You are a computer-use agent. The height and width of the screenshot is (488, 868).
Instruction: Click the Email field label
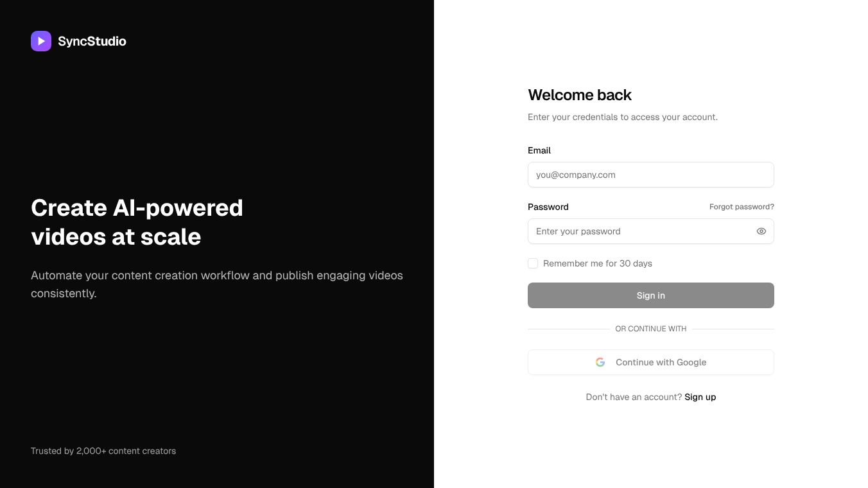[539, 150]
